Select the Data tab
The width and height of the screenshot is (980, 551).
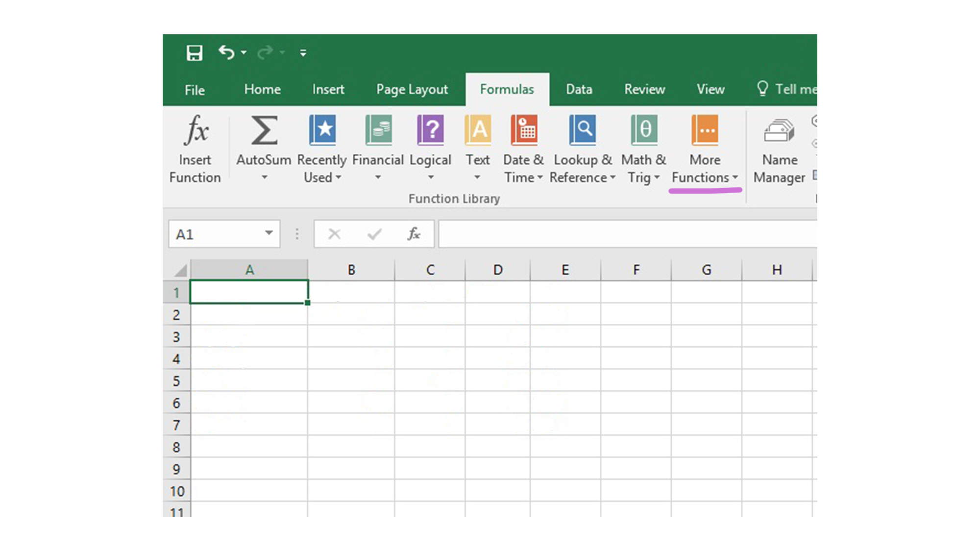coord(579,89)
